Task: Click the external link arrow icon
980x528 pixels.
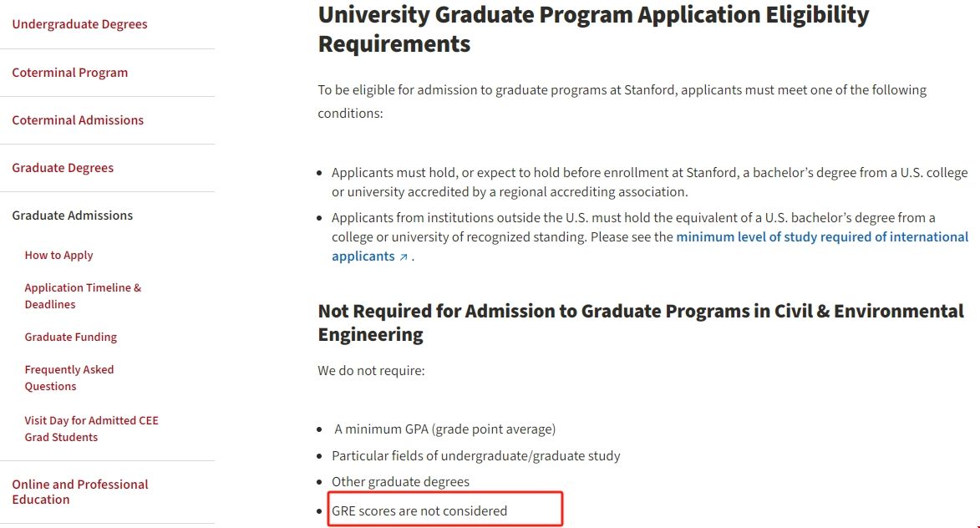Action: tap(404, 257)
